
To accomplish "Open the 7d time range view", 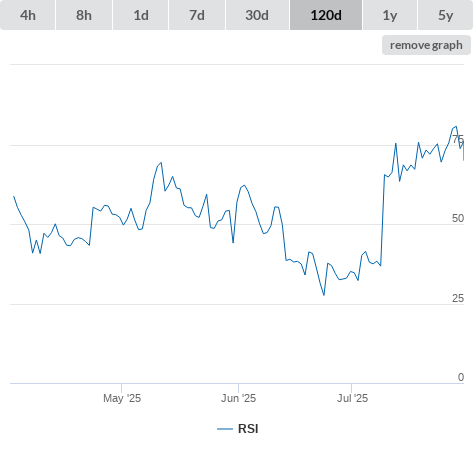I will 197,15.
